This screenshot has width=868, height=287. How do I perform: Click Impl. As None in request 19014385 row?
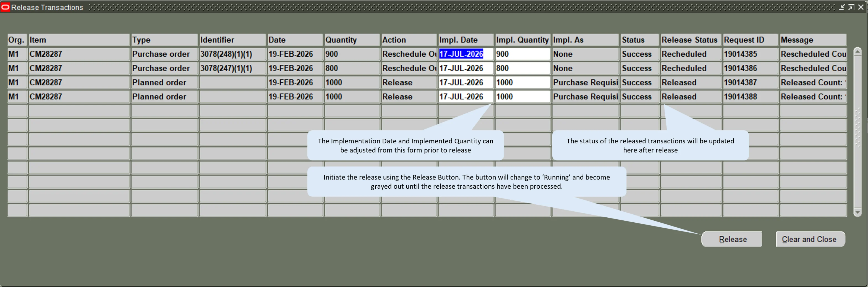[586, 54]
